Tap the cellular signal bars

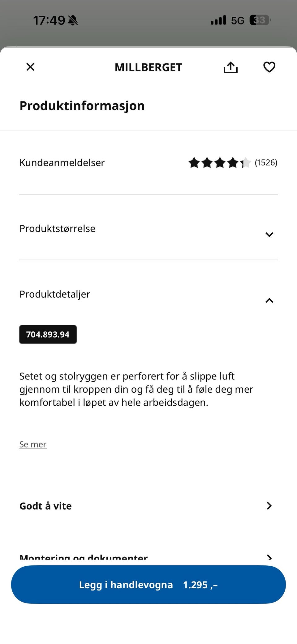[219, 20]
